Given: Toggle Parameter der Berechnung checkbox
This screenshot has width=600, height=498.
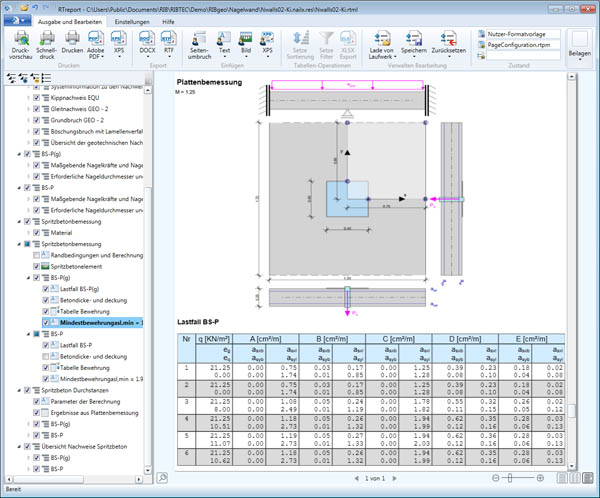Looking at the screenshot, I should [36, 402].
